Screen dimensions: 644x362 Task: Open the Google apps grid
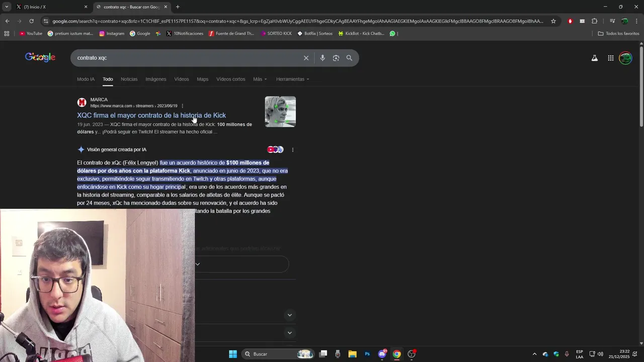(610, 58)
